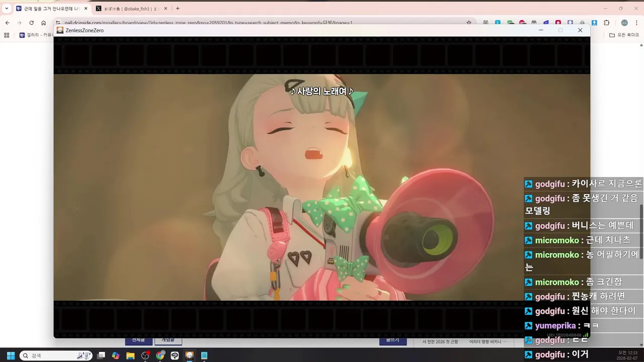Open the Notepad taskbar icon

[x=204, y=355]
